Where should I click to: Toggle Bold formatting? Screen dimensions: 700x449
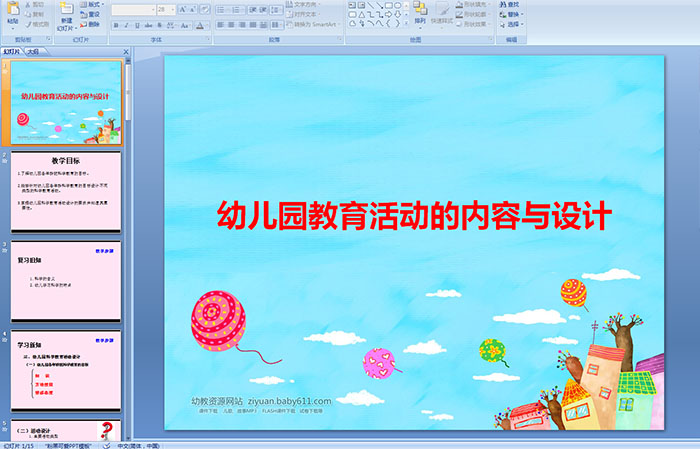116,25
